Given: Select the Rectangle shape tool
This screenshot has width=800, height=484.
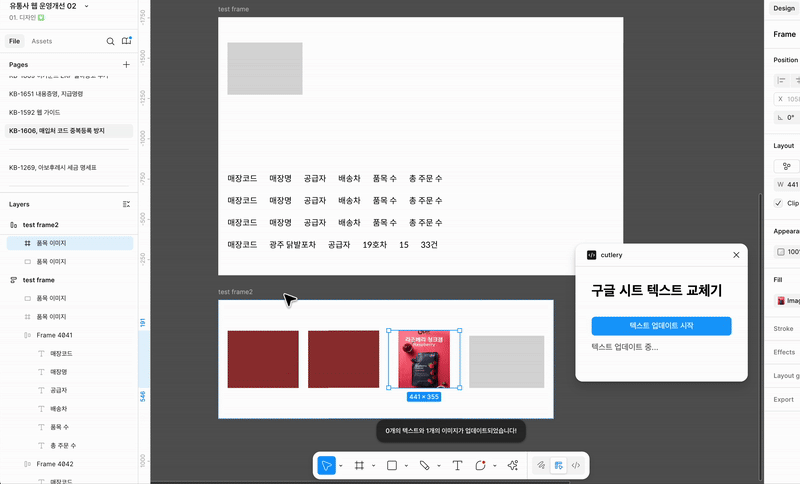Looking at the screenshot, I should click(x=392, y=465).
